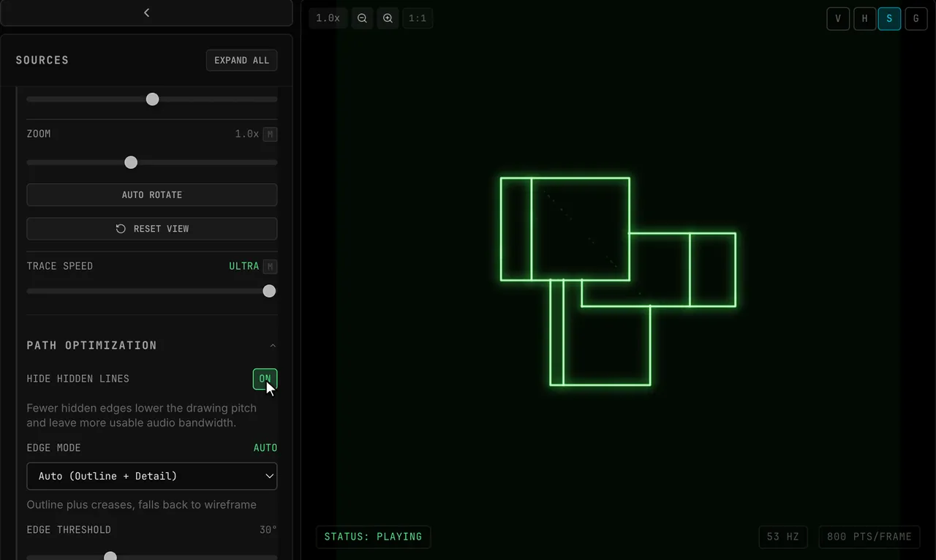Adjust the Zoom slider handle
The image size is (936, 560).
[x=131, y=162]
